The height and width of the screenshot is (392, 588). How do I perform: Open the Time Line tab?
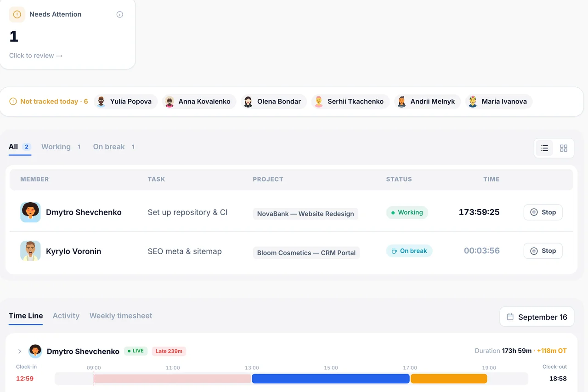26,316
